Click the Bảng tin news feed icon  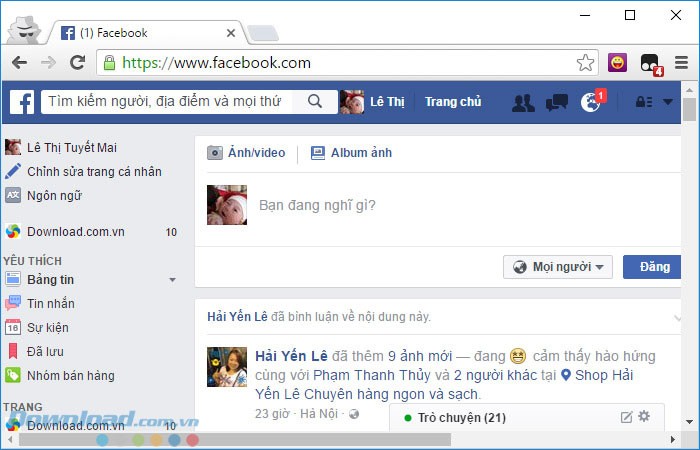tap(13, 279)
